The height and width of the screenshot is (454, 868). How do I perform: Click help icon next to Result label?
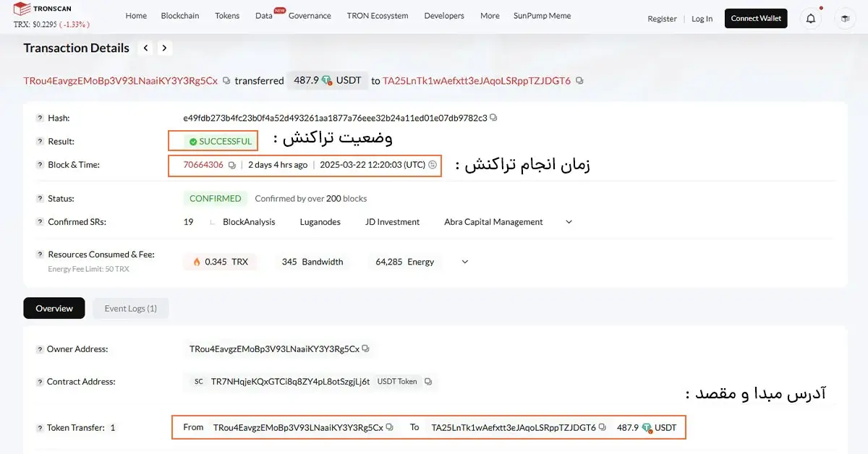click(40, 142)
